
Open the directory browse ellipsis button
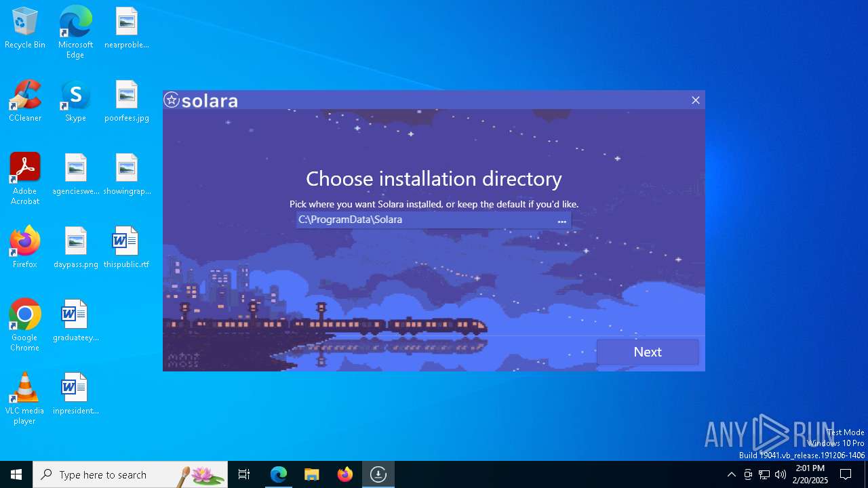point(561,220)
